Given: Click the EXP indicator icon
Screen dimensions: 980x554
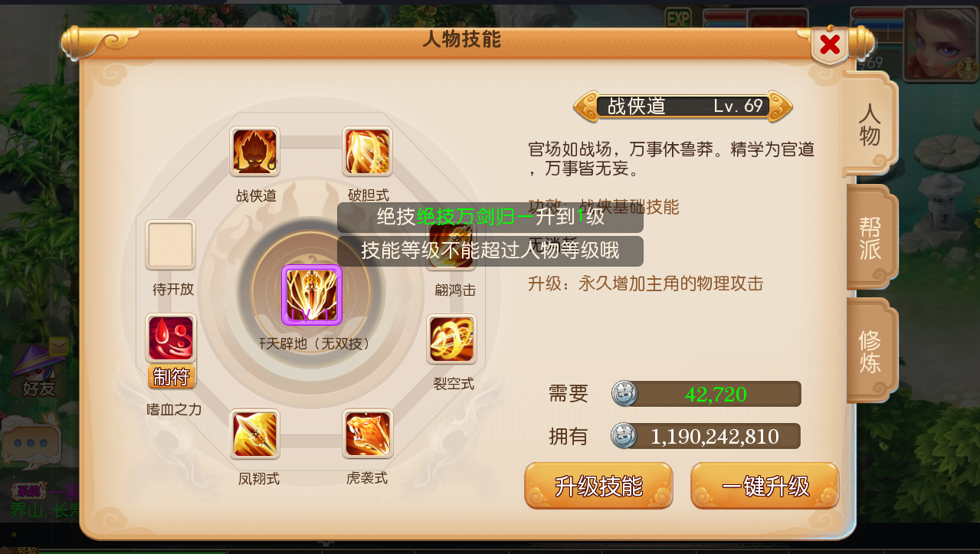Looking at the screenshot, I should click(x=677, y=18).
